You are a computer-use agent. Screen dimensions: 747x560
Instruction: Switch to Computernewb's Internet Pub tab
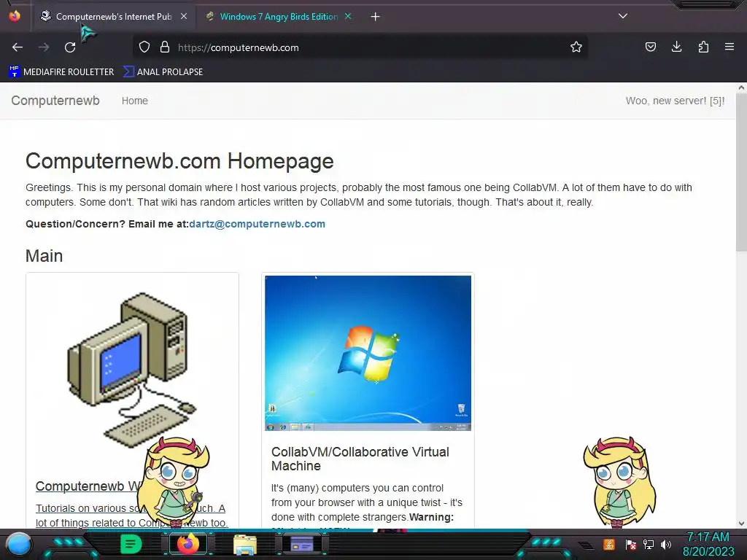(114, 17)
